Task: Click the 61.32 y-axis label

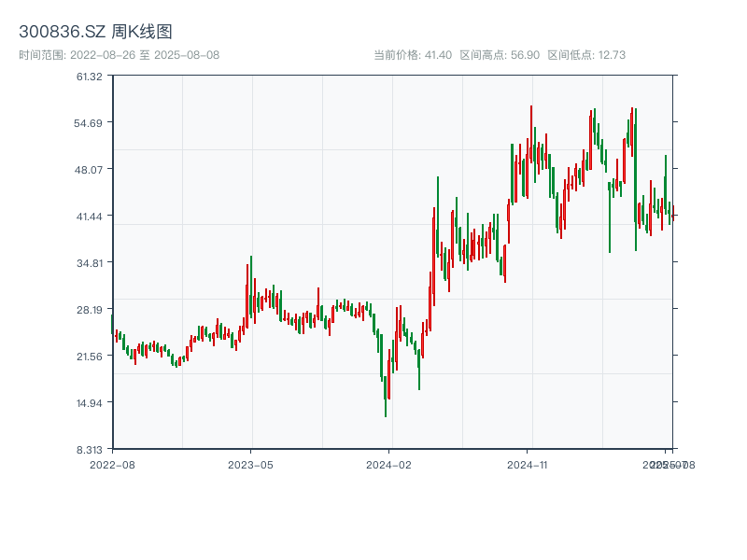Action: point(91,77)
